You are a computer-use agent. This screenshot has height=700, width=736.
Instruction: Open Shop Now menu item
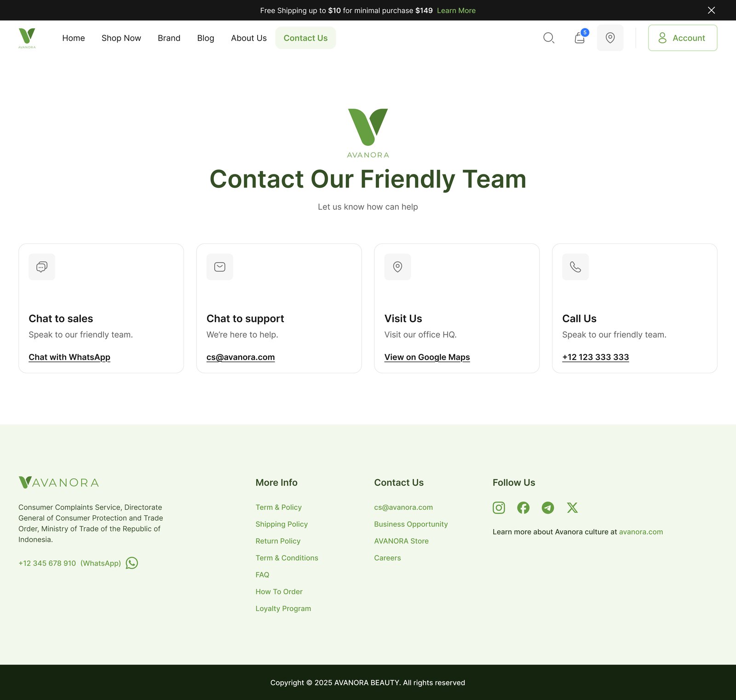[121, 38]
